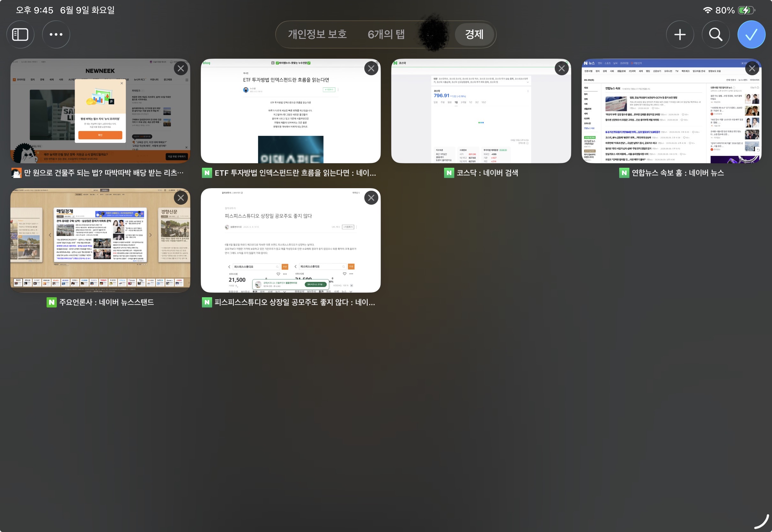This screenshot has height=532, width=772.
Task: Switch to 6개의 탭 tab group
Action: pos(386,34)
